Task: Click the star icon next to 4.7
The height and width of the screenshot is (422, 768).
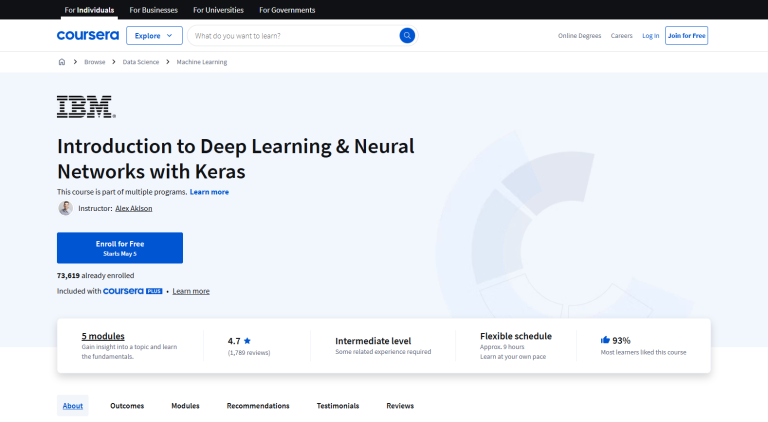Action: tap(247, 341)
